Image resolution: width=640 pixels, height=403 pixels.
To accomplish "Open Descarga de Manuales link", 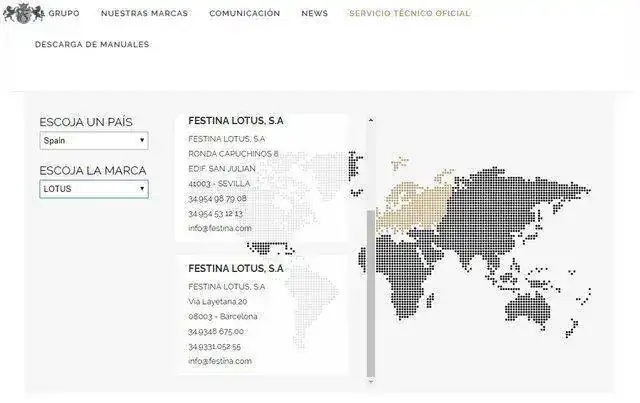I will pyautogui.click(x=92, y=45).
